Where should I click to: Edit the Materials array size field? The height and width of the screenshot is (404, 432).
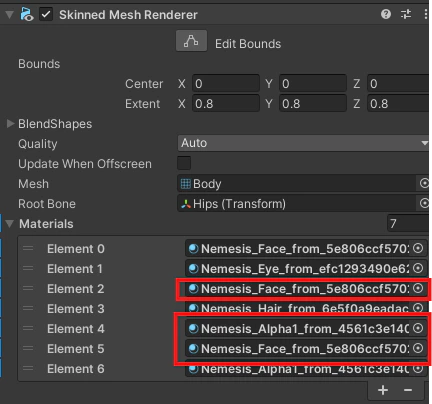coord(408,223)
